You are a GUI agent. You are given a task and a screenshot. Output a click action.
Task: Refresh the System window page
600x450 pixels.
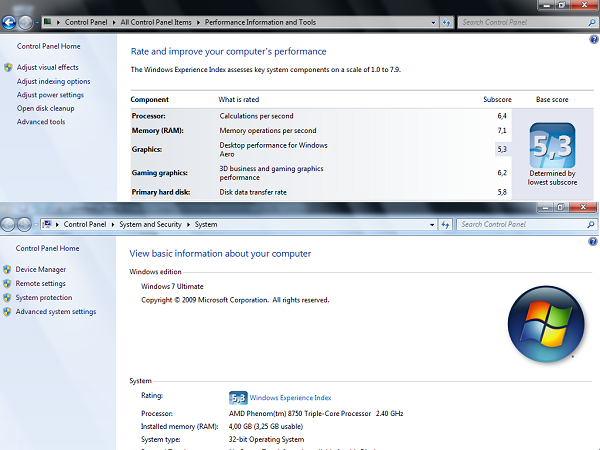click(445, 225)
